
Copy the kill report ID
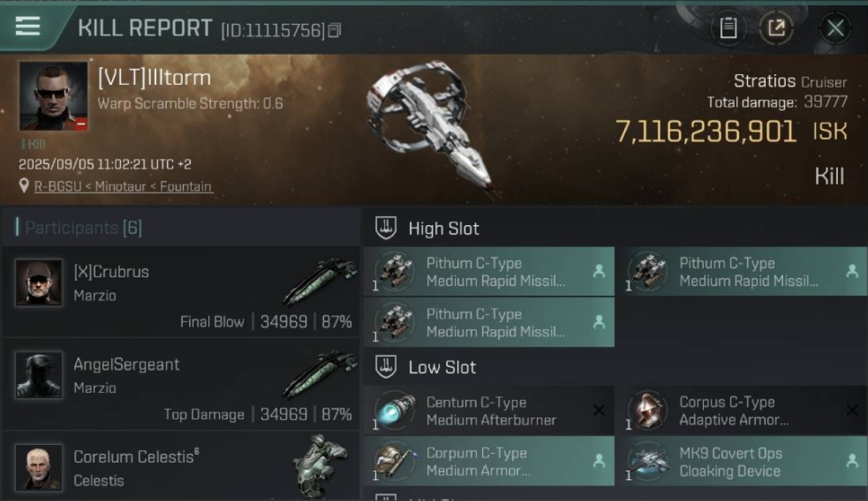335,30
